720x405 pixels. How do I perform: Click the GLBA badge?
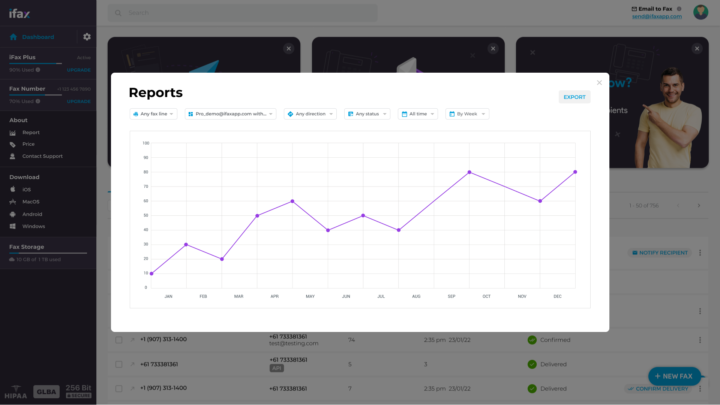click(x=46, y=392)
